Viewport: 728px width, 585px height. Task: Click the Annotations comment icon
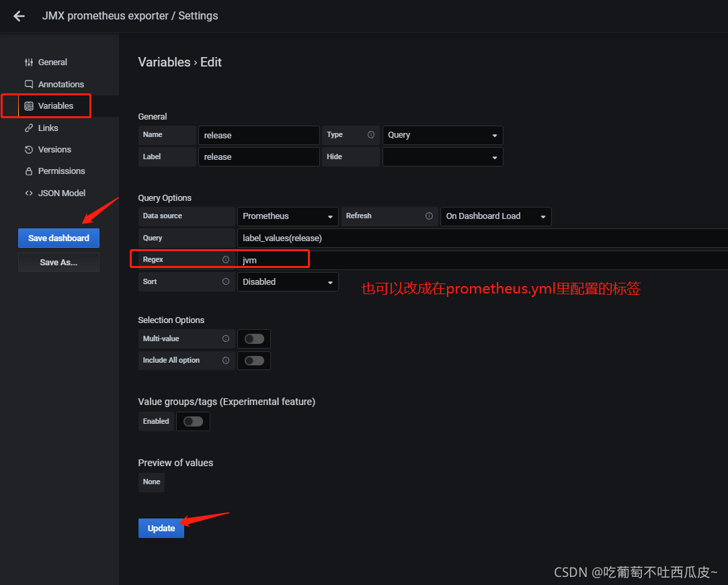(x=29, y=84)
